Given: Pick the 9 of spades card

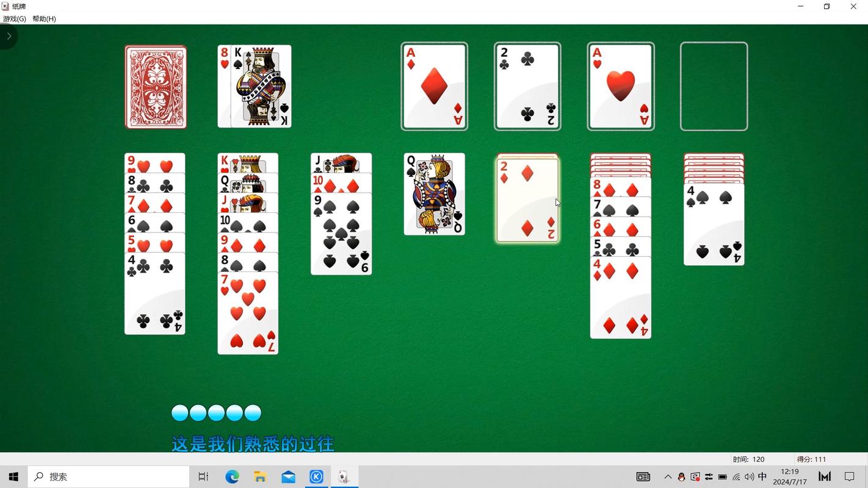Looking at the screenshot, I should pyautogui.click(x=341, y=235).
